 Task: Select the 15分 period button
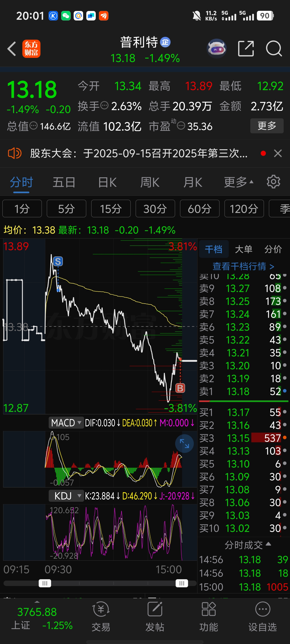click(x=111, y=209)
